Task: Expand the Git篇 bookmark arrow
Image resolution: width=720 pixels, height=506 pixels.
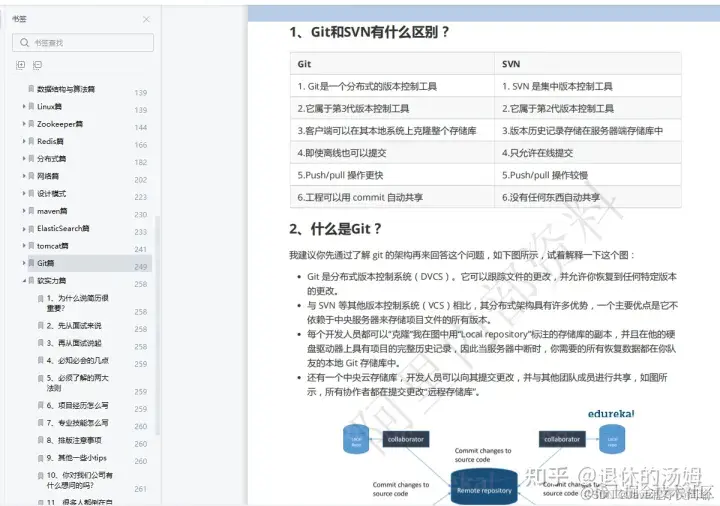Action: point(24,263)
